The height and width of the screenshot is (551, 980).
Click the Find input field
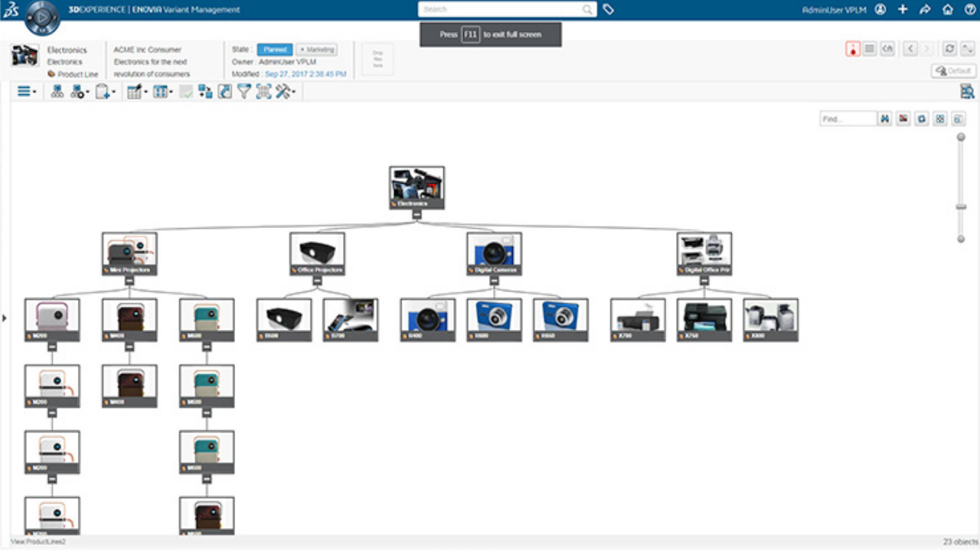(x=848, y=119)
